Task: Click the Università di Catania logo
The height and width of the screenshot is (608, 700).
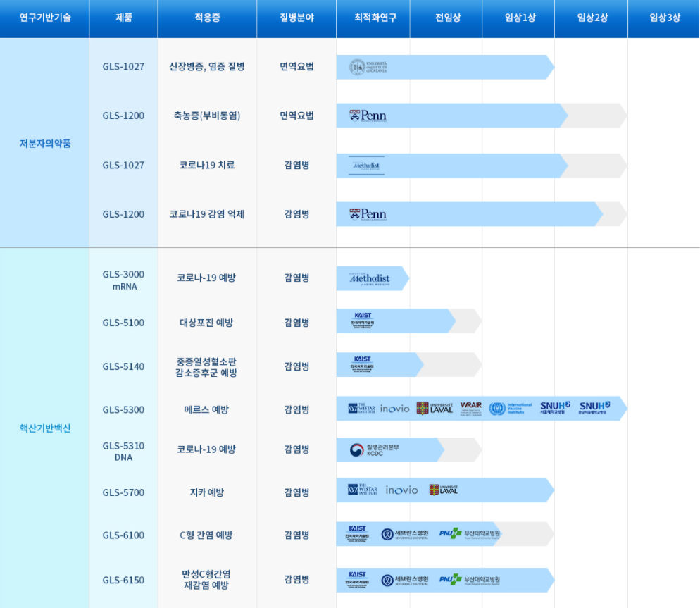Action: coord(368,67)
